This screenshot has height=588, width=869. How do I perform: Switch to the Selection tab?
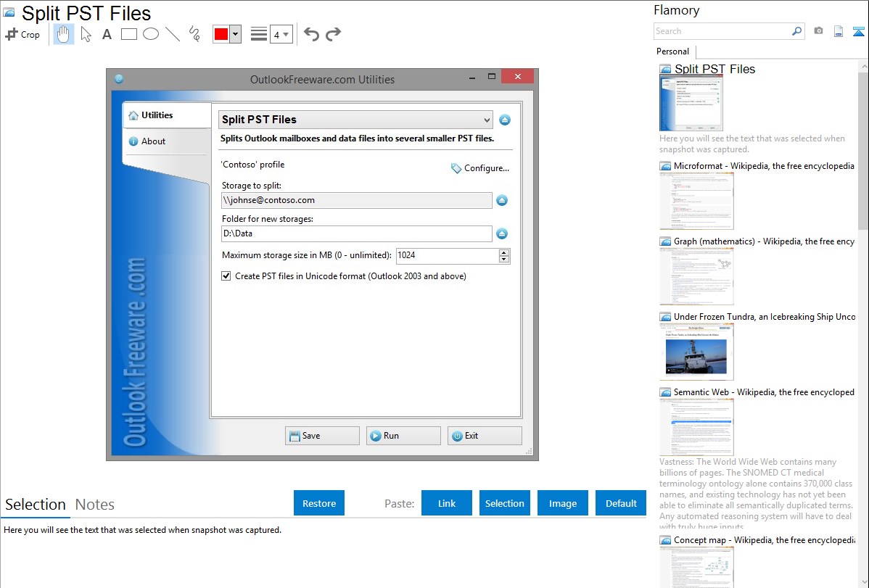click(x=36, y=505)
